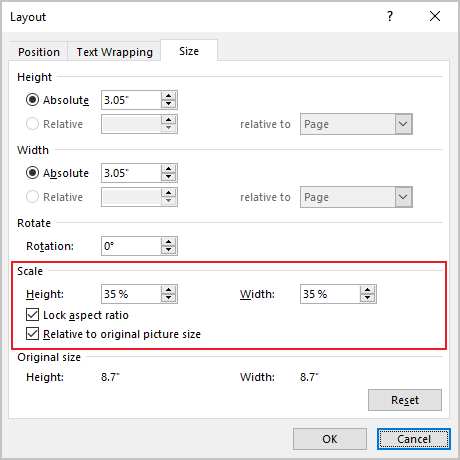Close the Layout dialog

(x=435, y=16)
